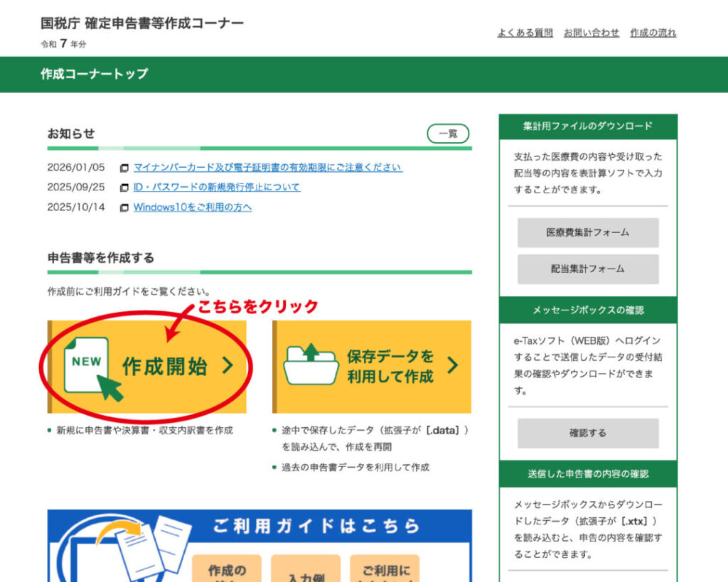Open the よくある質問 header link
The width and height of the screenshot is (728, 582).
coord(525,33)
